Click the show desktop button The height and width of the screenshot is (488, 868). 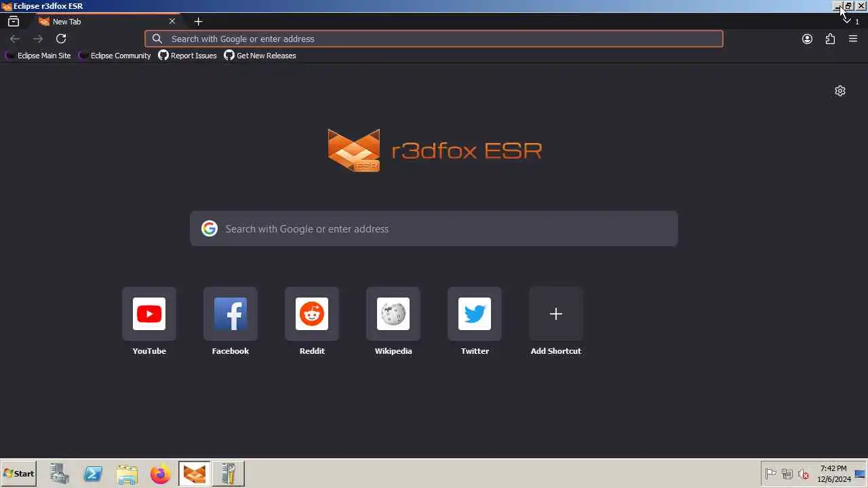(x=860, y=474)
